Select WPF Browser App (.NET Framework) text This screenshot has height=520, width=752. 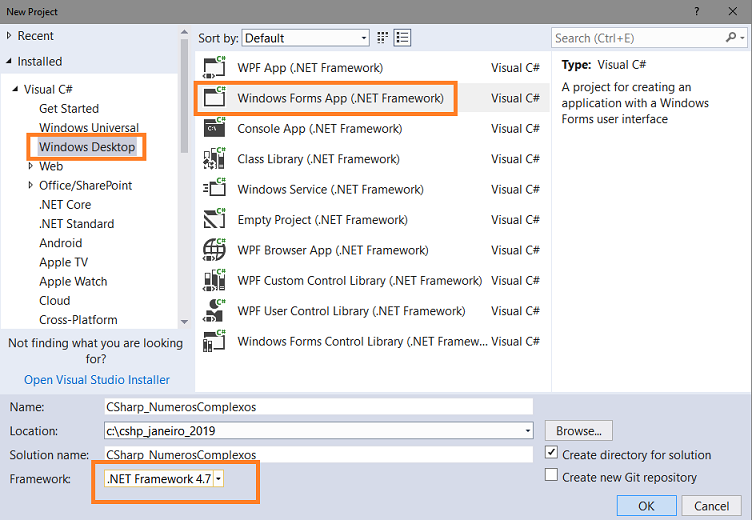click(x=333, y=250)
